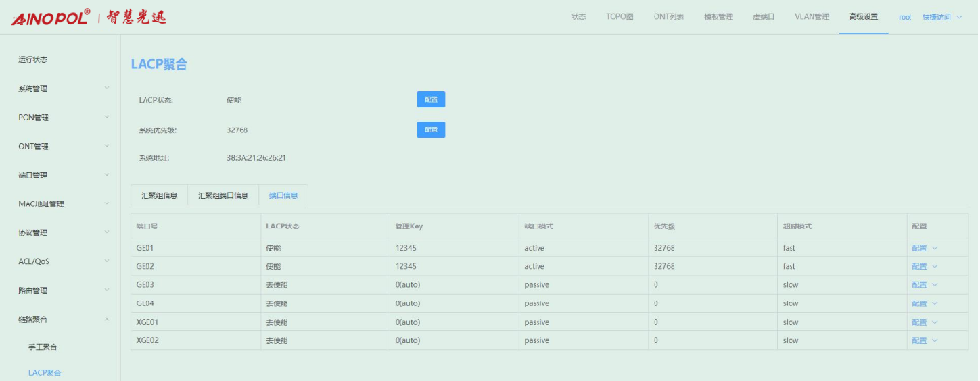Open 配置 dropdown for GE03 row
Image resolution: width=980 pixels, height=381 pixels.
[x=924, y=285]
